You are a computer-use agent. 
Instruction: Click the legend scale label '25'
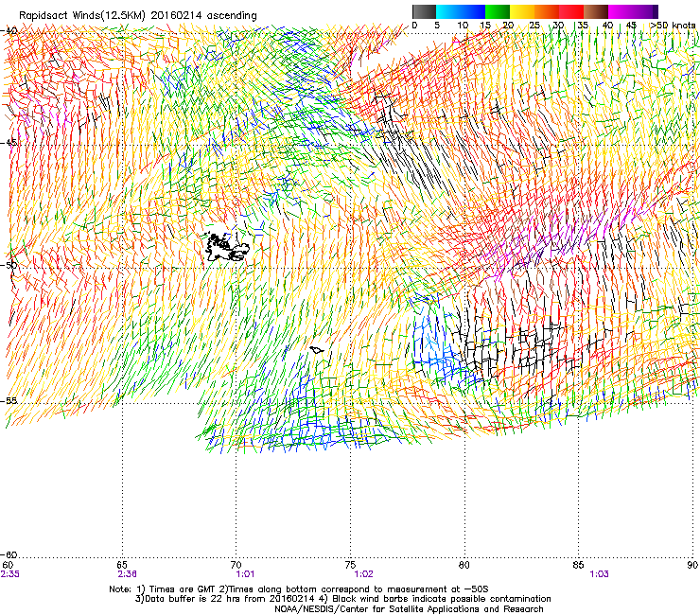click(534, 26)
